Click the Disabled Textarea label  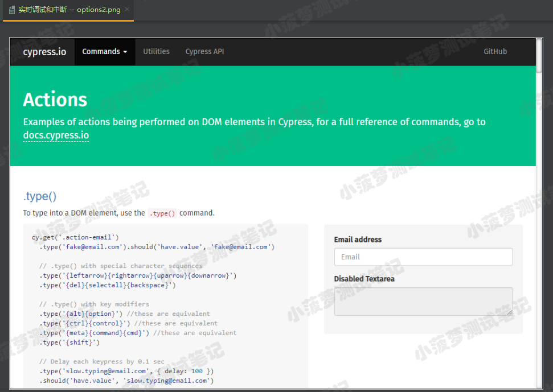point(364,279)
